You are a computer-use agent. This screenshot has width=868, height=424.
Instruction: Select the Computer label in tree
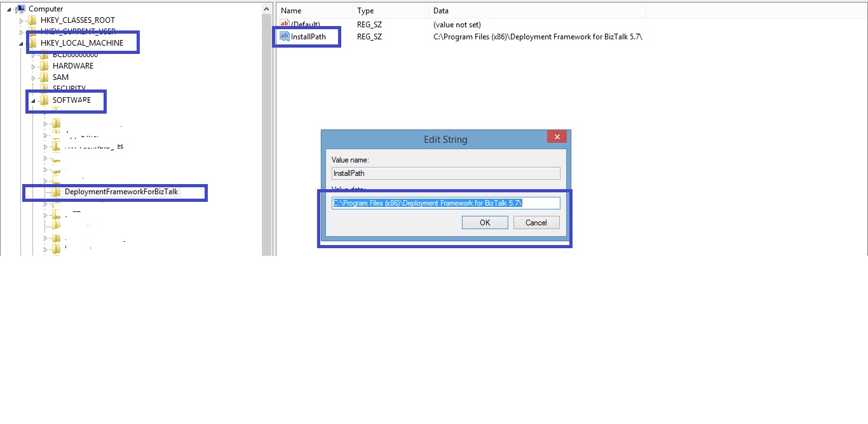click(x=46, y=9)
